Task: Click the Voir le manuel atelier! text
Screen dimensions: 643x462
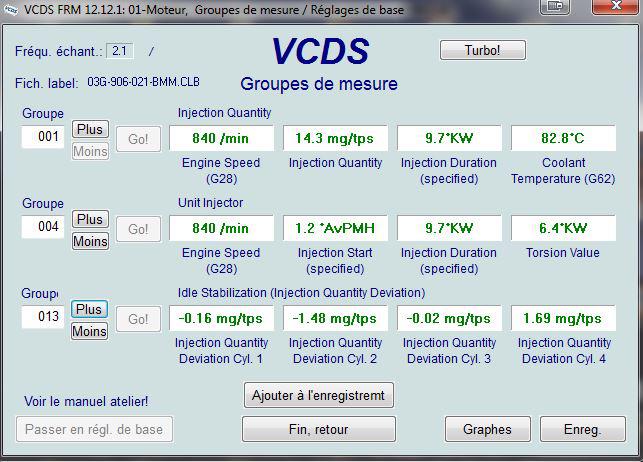Action: [86, 401]
